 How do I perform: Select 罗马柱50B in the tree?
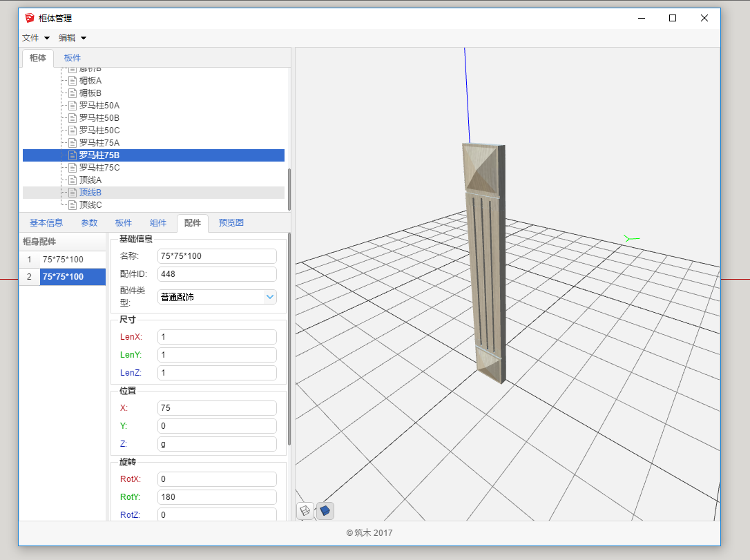[99, 118]
